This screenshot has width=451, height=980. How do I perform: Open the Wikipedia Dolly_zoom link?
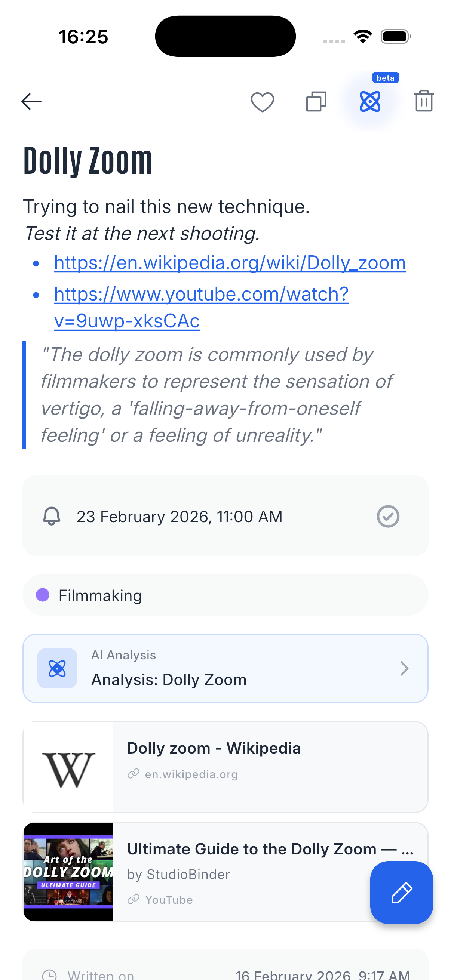230,262
